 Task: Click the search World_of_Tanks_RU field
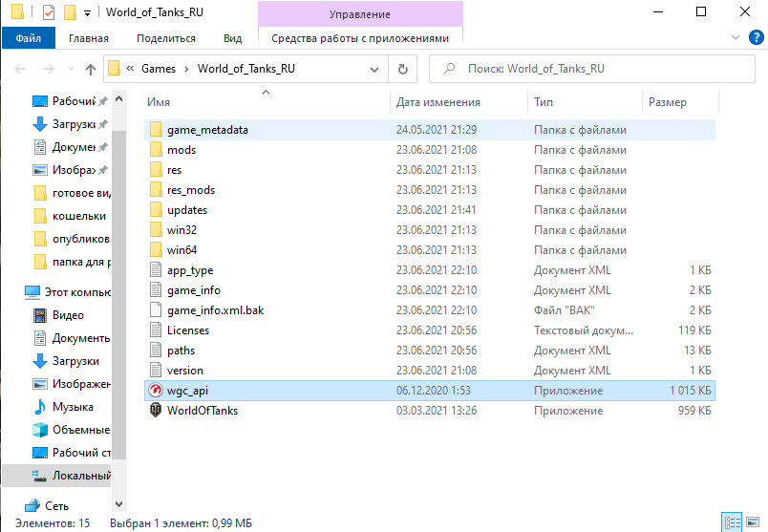591,69
